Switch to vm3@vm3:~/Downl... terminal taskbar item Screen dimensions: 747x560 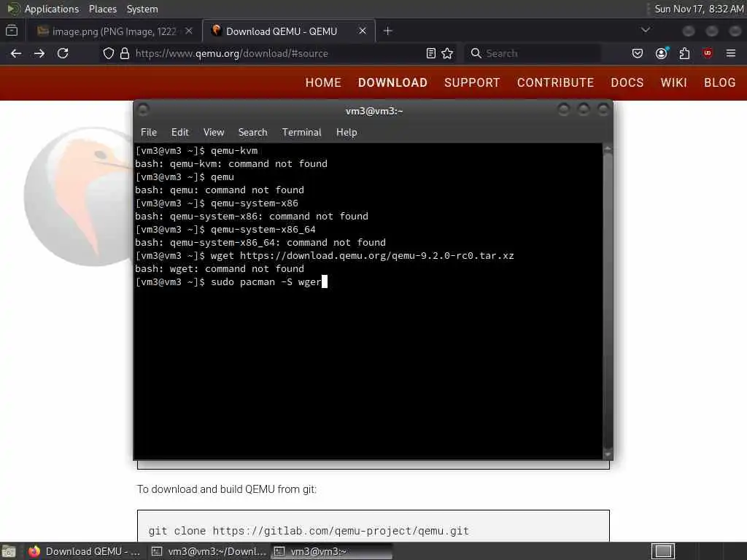pyautogui.click(x=209, y=551)
